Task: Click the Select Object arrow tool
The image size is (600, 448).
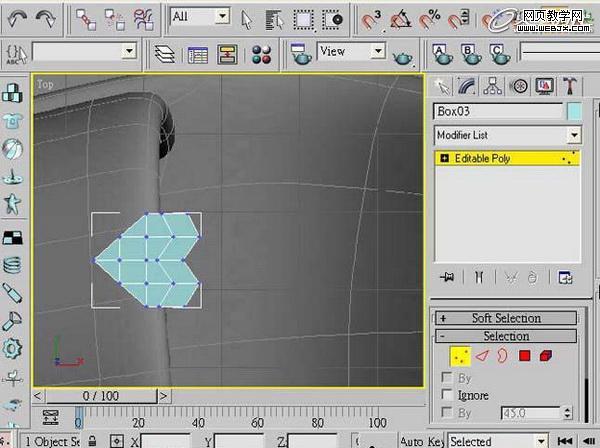Action: click(247, 19)
